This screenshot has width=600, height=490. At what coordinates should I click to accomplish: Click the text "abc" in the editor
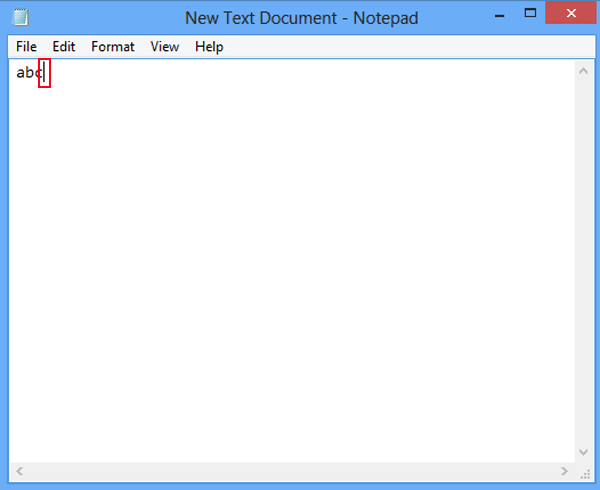(x=29, y=72)
